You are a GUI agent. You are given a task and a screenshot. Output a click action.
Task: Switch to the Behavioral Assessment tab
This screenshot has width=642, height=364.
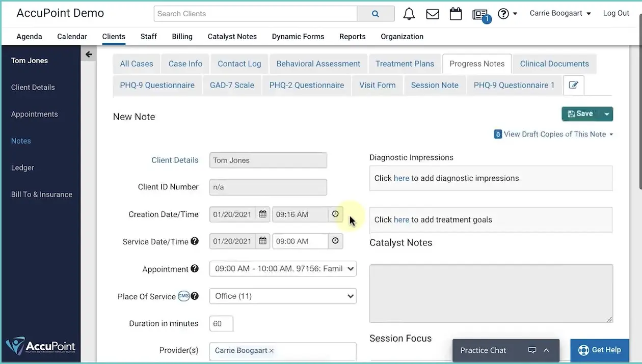(x=318, y=63)
